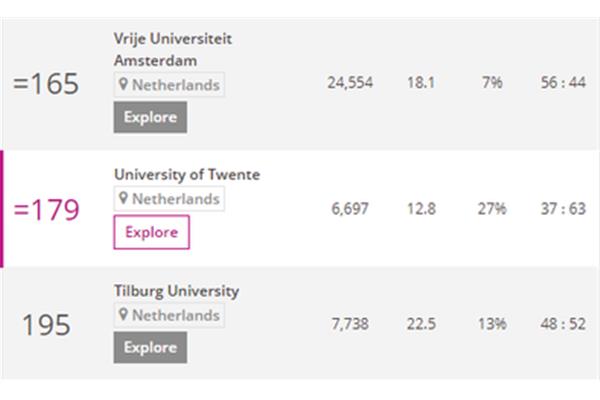Select the Netherlands tag under University of Twente
This screenshot has height=400, width=600.
(169, 199)
